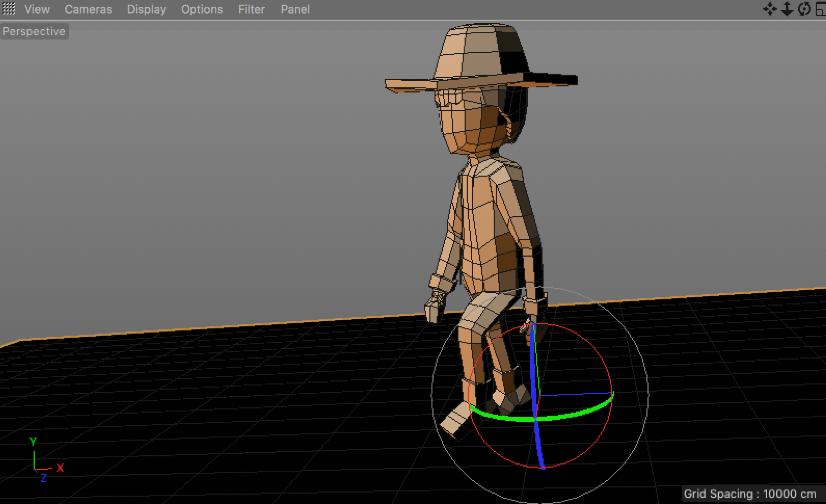Click the dolly camera up-down arrow icon
Screen dimensions: 826x504
[787, 9]
